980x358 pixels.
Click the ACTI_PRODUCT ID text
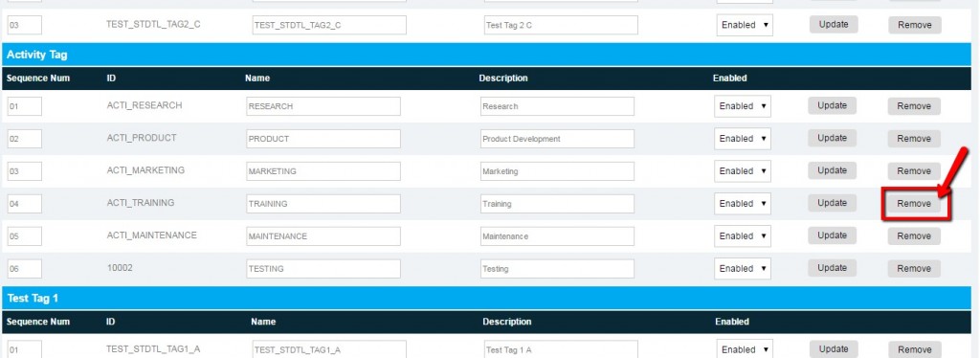tap(142, 138)
